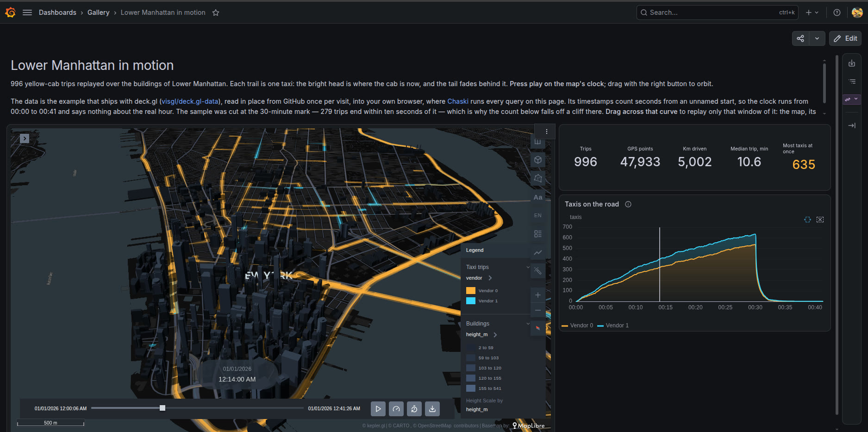This screenshot has width=868, height=432.
Task: Expand the kepler side panel arrow
Action: tap(25, 138)
